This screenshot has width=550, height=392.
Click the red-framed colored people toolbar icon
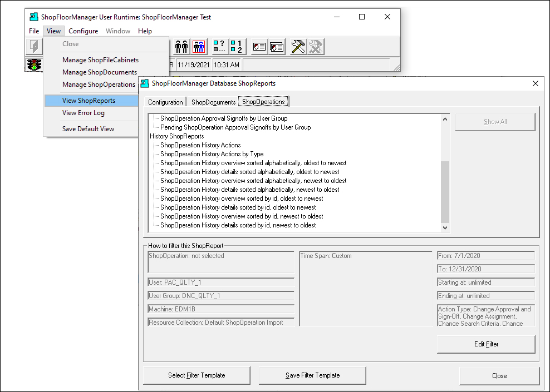(199, 47)
